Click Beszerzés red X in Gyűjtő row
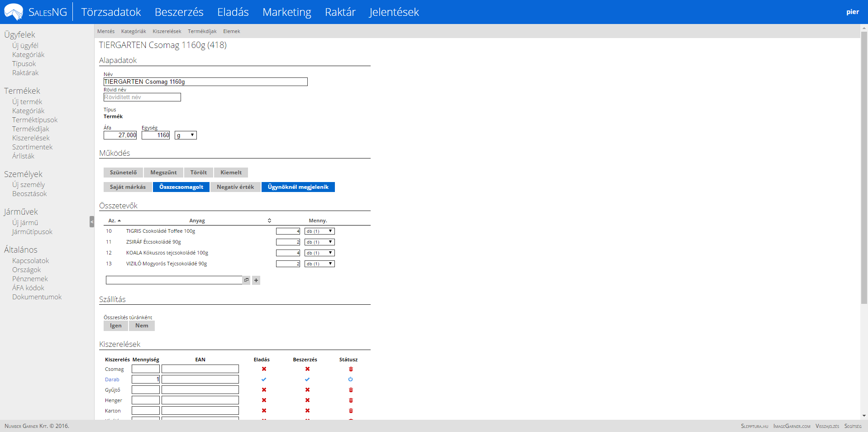Image resolution: width=868 pixels, height=432 pixels. pyautogui.click(x=307, y=390)
